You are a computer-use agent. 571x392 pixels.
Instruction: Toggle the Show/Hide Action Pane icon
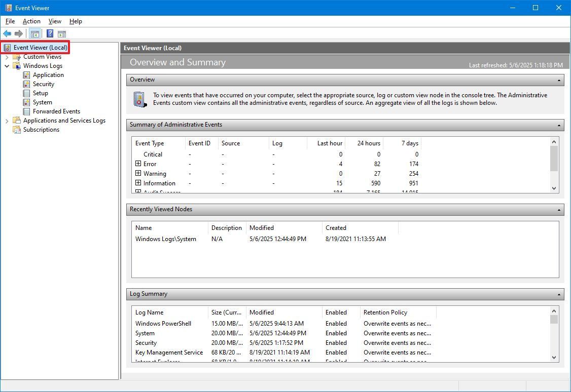[x=61, y=33]
